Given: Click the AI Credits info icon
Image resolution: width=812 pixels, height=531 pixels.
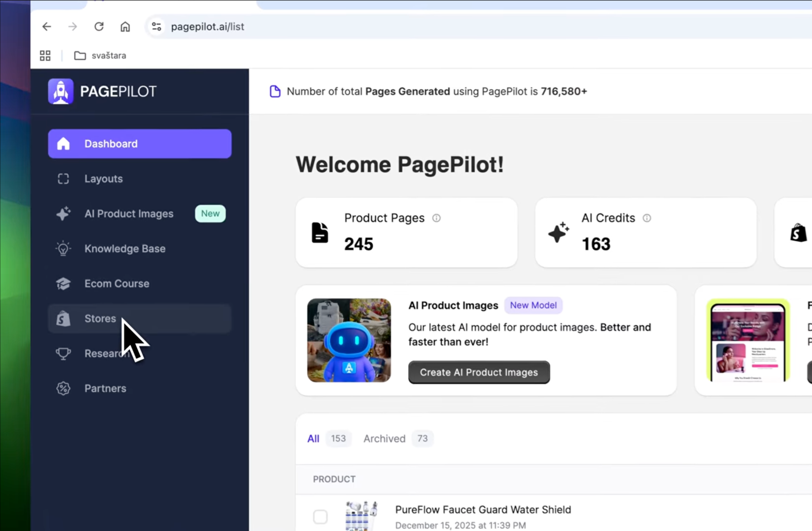Looking at the screenshot, I should [x=647, y=218].
